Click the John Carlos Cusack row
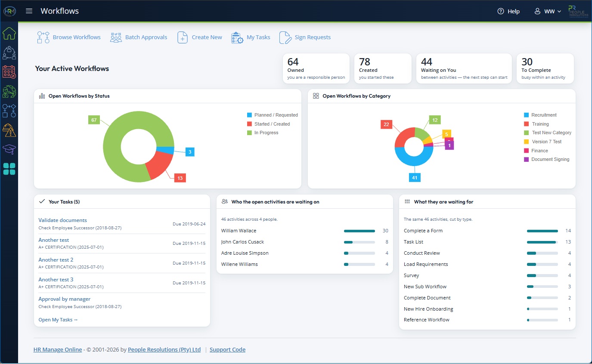 click(x=305, y=242)
